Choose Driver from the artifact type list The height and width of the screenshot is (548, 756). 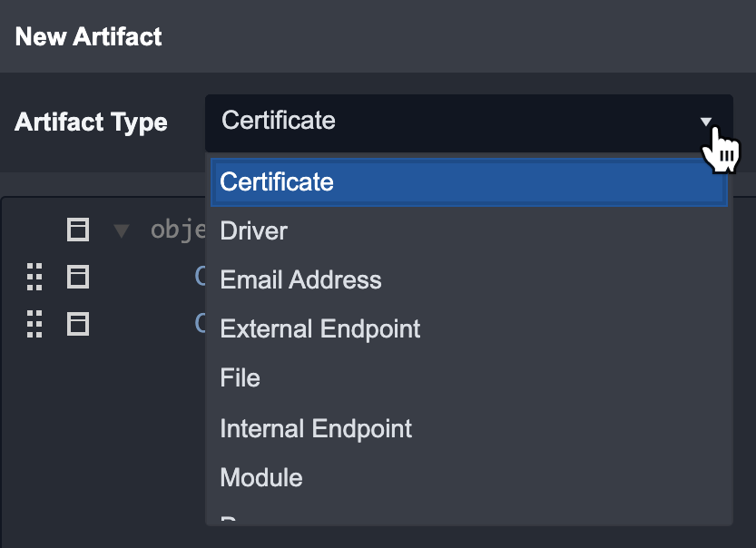254,230
